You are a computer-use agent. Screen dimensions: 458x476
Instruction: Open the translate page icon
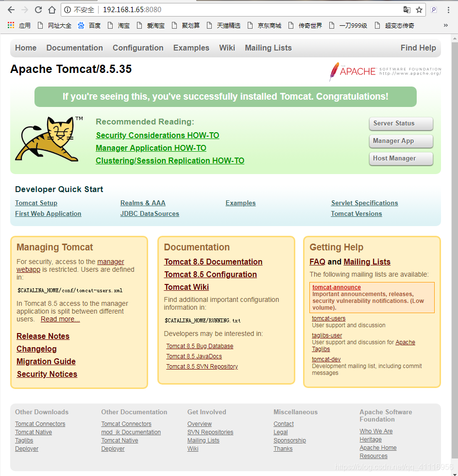tap(407, 10)
